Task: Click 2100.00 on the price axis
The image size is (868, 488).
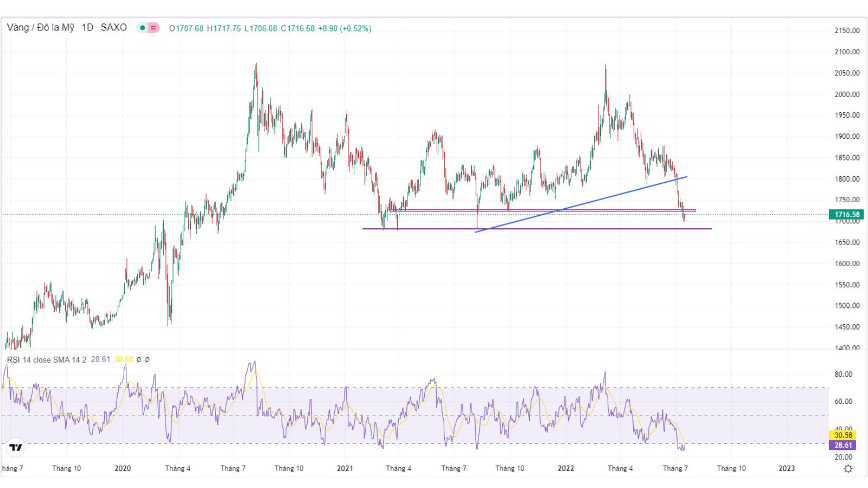Action: (847, 52)
